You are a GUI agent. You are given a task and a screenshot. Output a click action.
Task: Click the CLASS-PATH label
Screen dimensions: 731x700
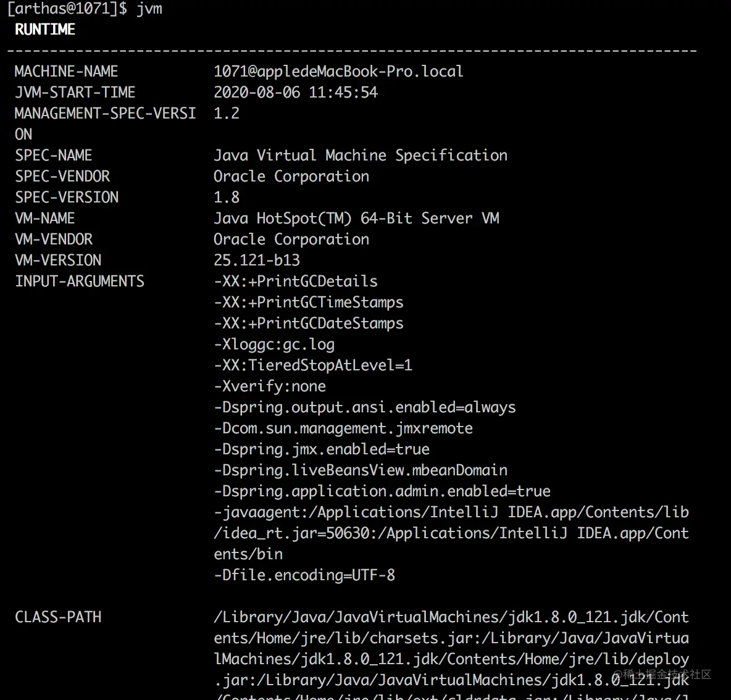point(58,617)
